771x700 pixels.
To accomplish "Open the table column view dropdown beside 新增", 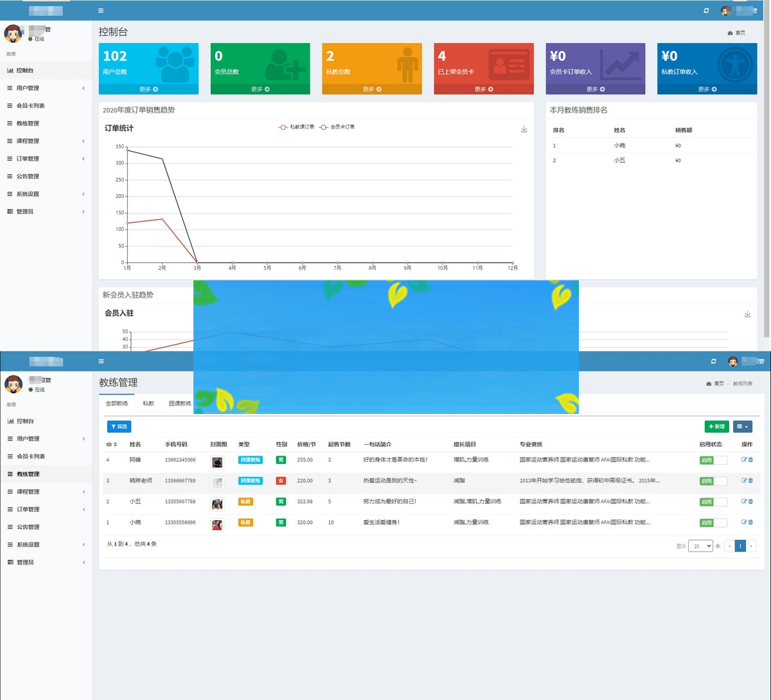I will (x=742, y=426).
